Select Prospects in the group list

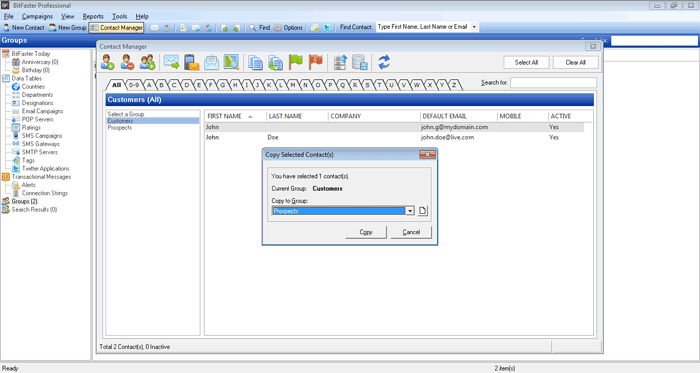coord(153,128)
